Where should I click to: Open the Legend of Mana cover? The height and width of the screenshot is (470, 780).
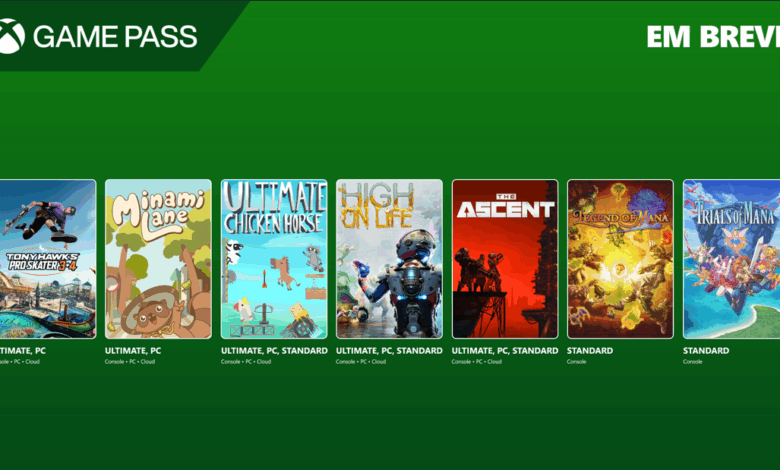pos(620,259)
